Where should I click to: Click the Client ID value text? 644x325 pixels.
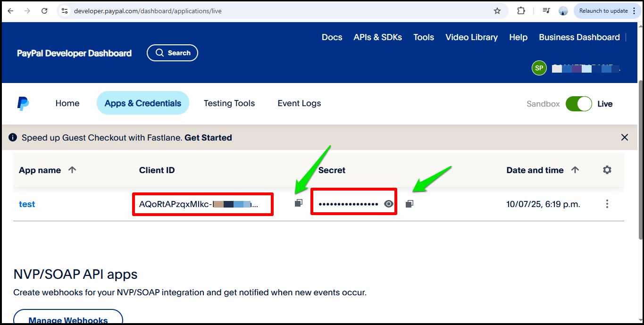tap(199, 204)
